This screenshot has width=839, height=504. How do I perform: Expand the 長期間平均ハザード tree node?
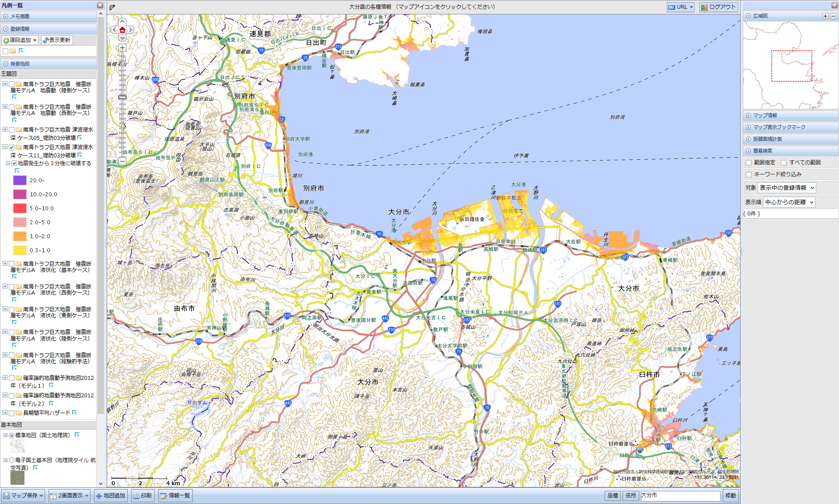pos(5,413)
